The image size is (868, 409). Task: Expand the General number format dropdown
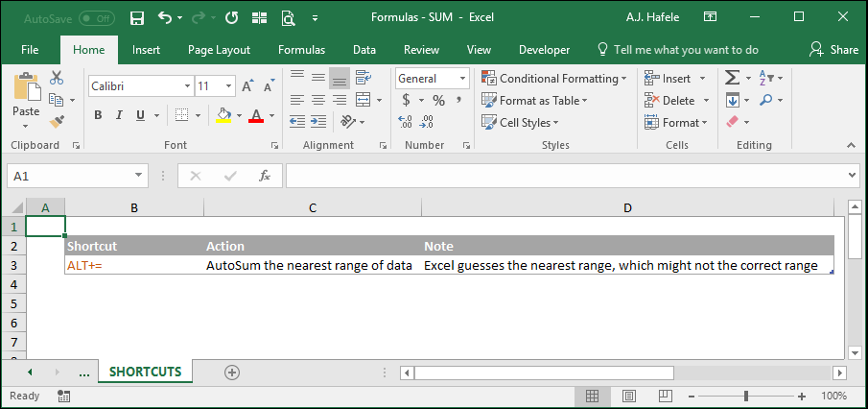(462, 79)
